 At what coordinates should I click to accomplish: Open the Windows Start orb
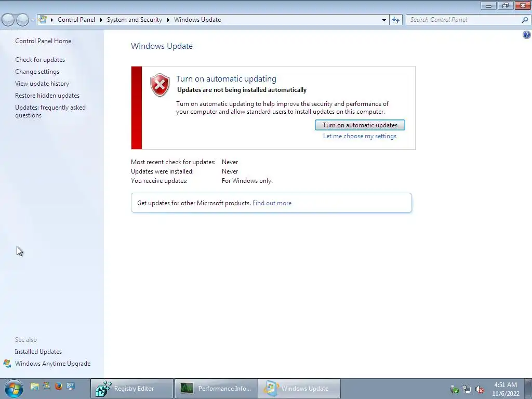click(14, 389)
